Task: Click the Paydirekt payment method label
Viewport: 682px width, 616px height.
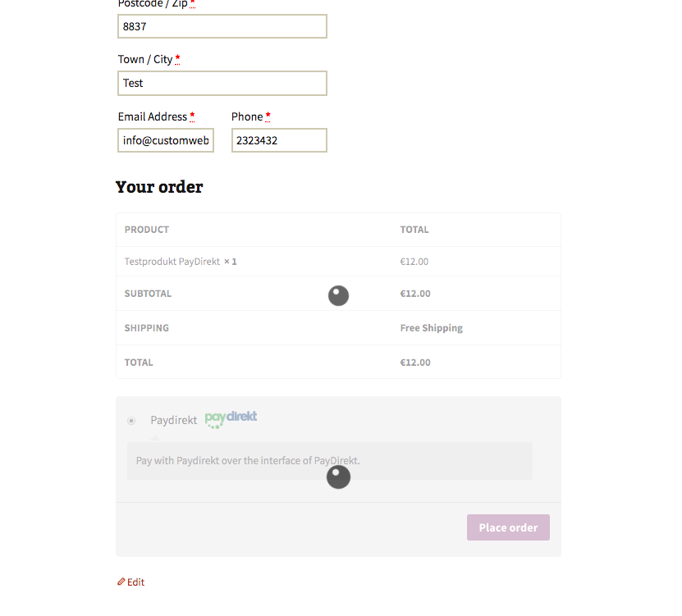Action: tap(173, 420)
